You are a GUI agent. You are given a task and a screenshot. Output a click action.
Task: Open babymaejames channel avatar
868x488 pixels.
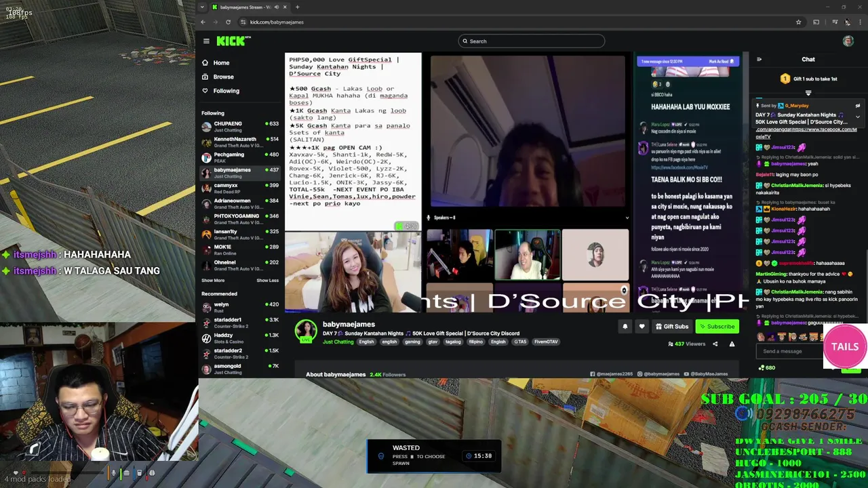(x=306, y=331)
